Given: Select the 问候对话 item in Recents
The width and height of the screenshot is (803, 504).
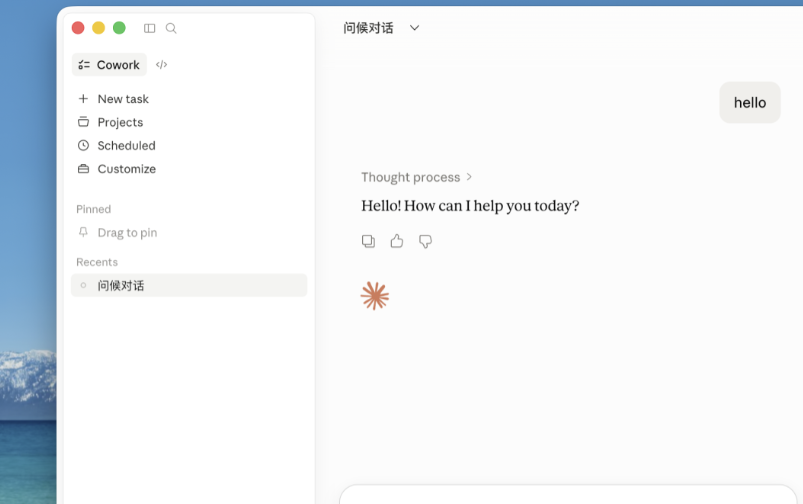Looking at the screenshot, I should 189,285.
